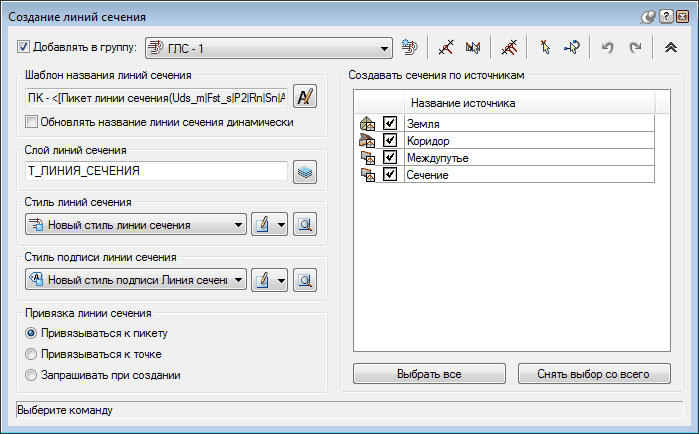The width and height of the screenshot is (699, 434).
Task: Click the sample line group properties icon
Action: point(408,47)
